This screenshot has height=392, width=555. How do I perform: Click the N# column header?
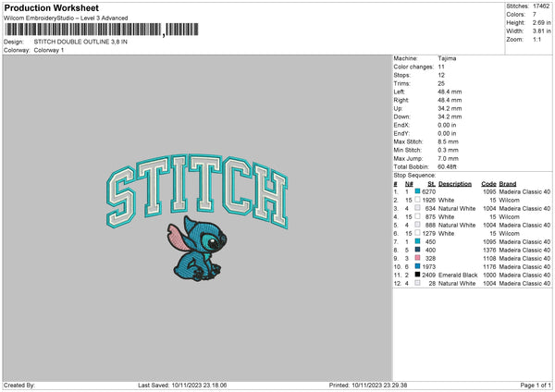click(x=409, y=184)
